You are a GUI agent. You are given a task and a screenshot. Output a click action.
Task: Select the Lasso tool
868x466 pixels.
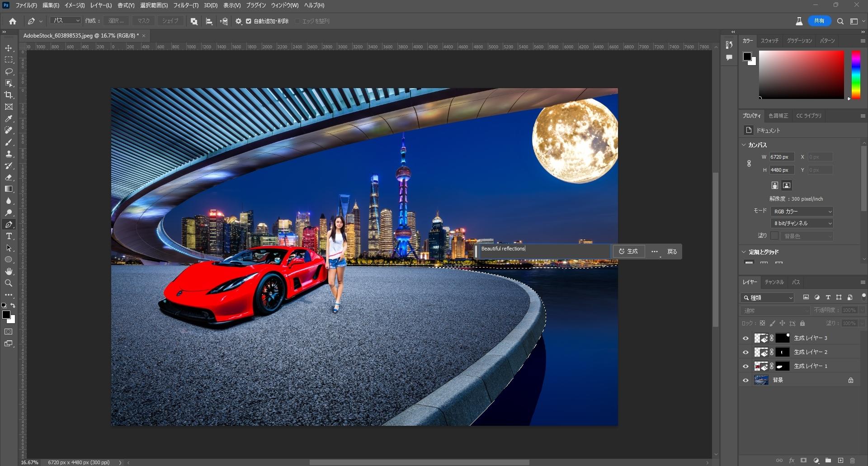click(9, 71)
